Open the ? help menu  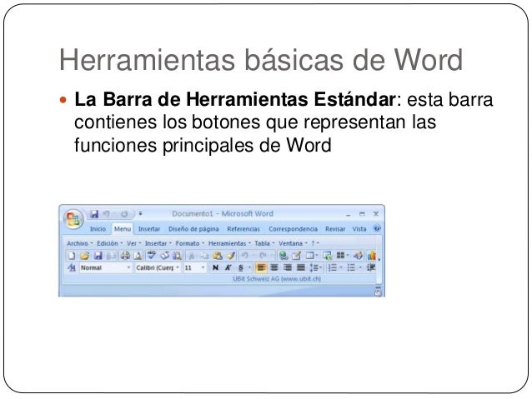315,243
